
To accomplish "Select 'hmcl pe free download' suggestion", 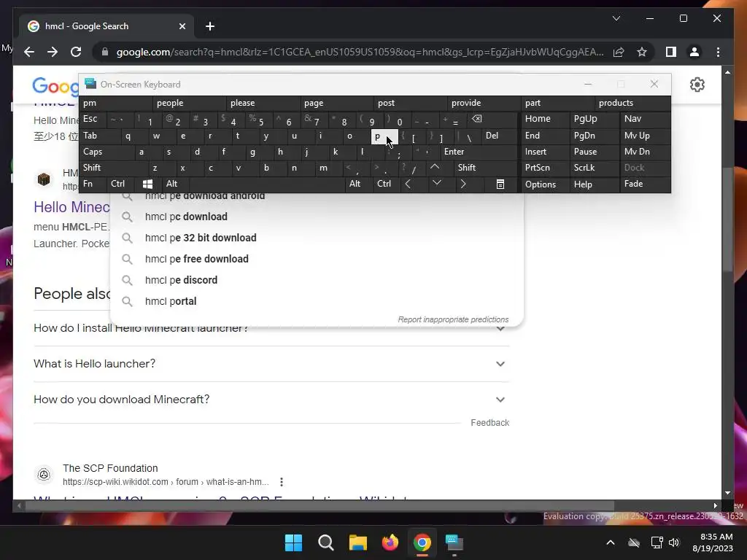I will (317, 259).
